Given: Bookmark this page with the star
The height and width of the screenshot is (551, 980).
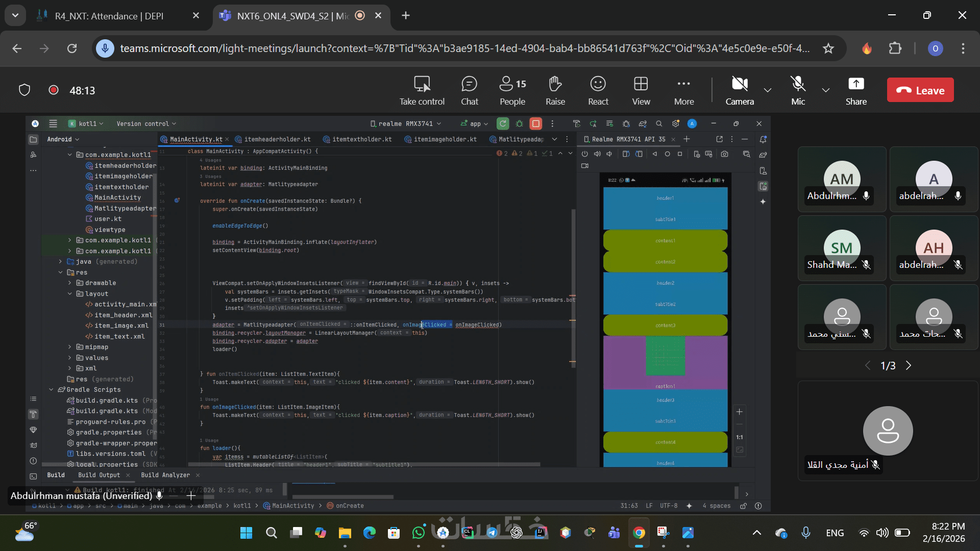Looking at the screenshot, I should point(828,48).
